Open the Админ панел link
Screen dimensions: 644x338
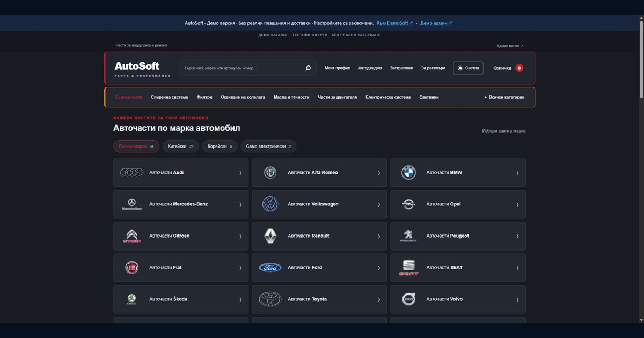510,46
